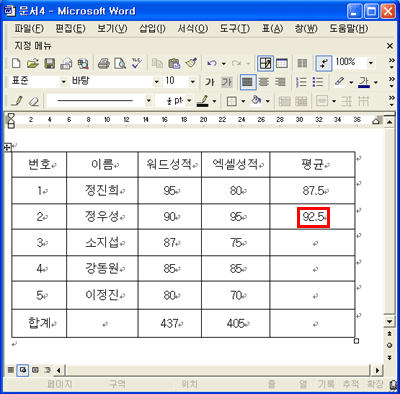Open the 서식(O) menu

pos(193,29)
